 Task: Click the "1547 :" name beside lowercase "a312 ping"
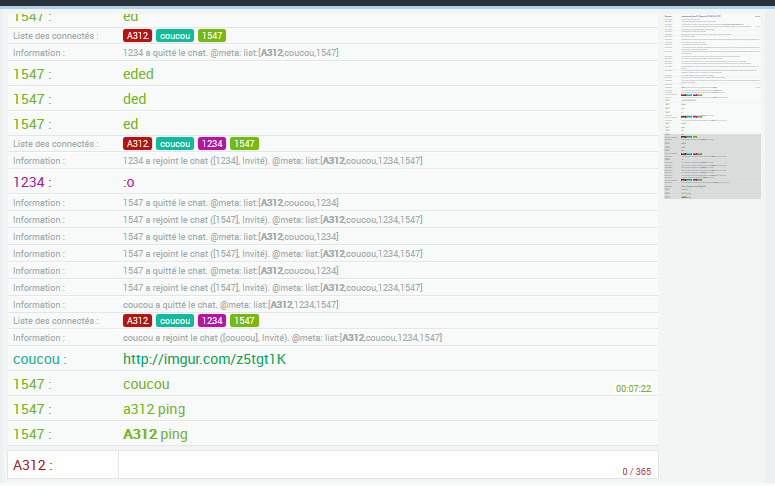pyautogui.click(x=32, y=409)
